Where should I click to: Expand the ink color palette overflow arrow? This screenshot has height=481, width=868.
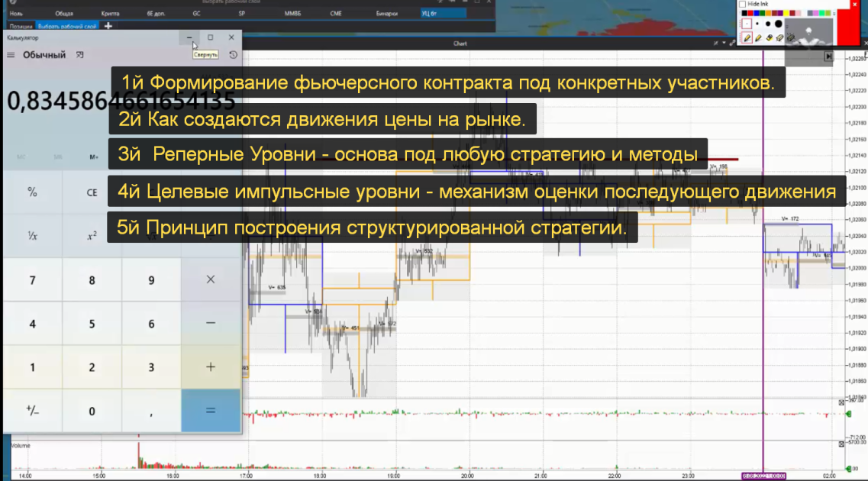(x=834, y=14)
